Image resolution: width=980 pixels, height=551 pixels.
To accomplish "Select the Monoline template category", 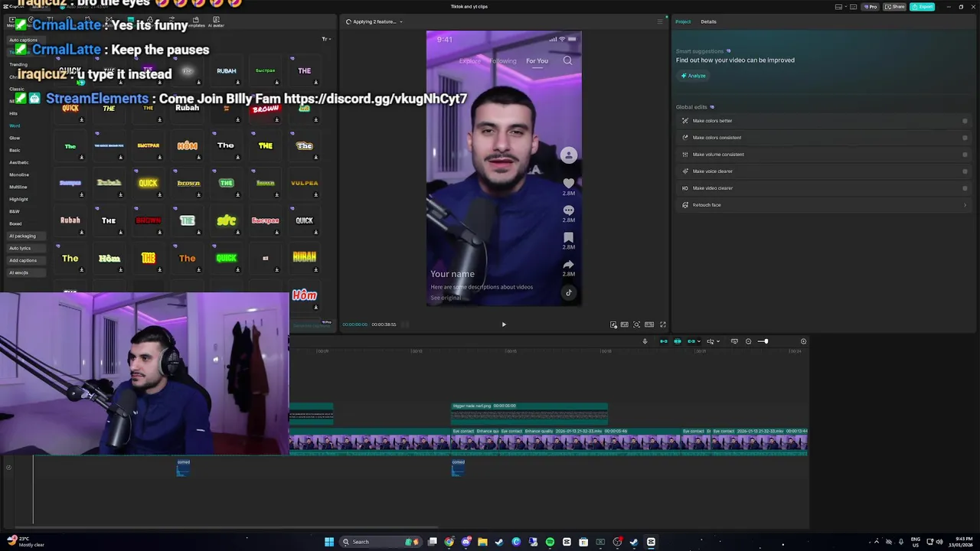I will point(18,174).
